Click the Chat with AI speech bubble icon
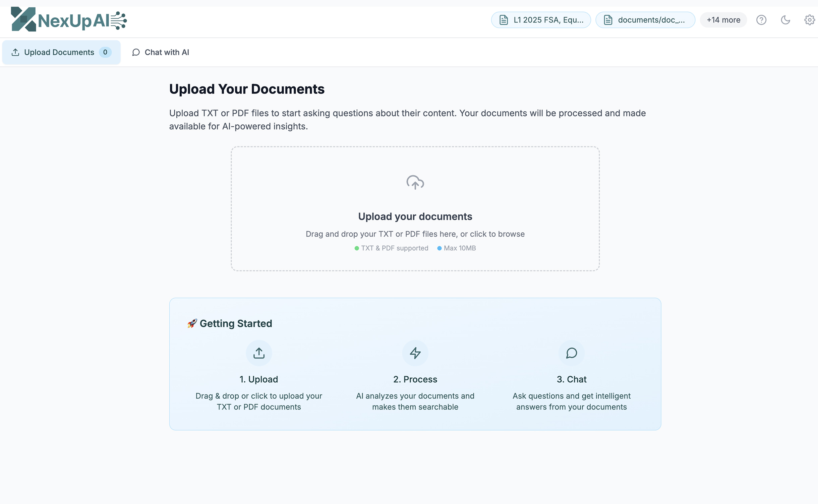This screenshot has width=818, height=504. tap(136, 52)
